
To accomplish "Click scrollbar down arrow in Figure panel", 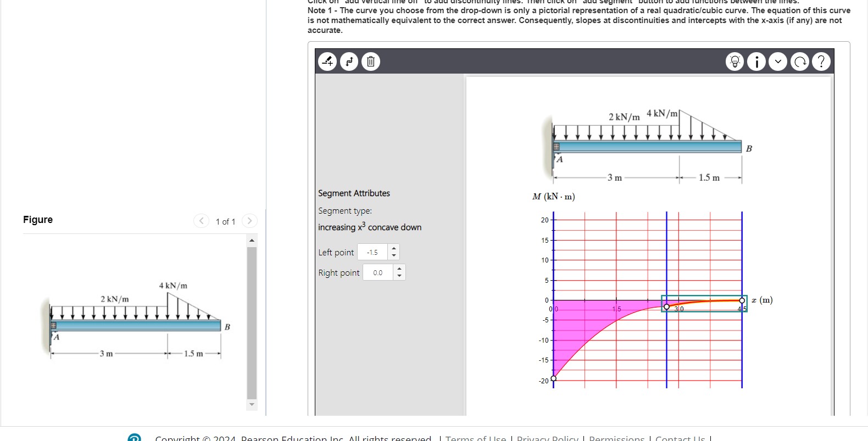I will coord(252,404).
